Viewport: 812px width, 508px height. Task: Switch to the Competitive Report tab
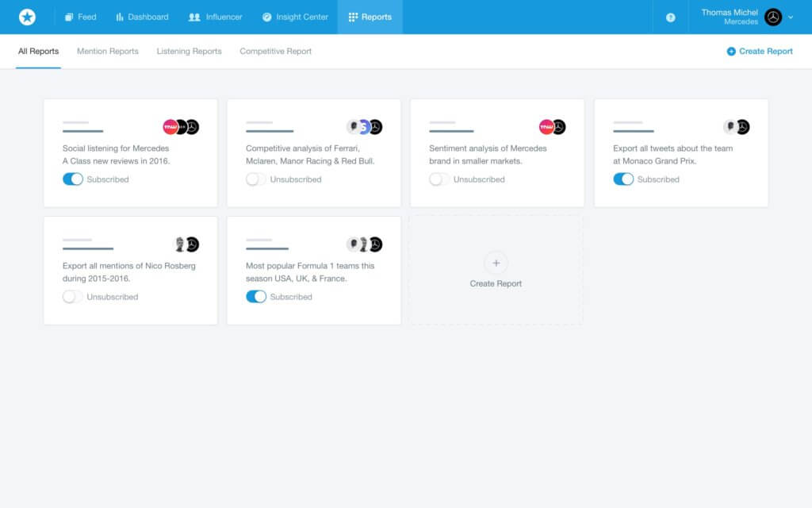(x=275, y=52)
